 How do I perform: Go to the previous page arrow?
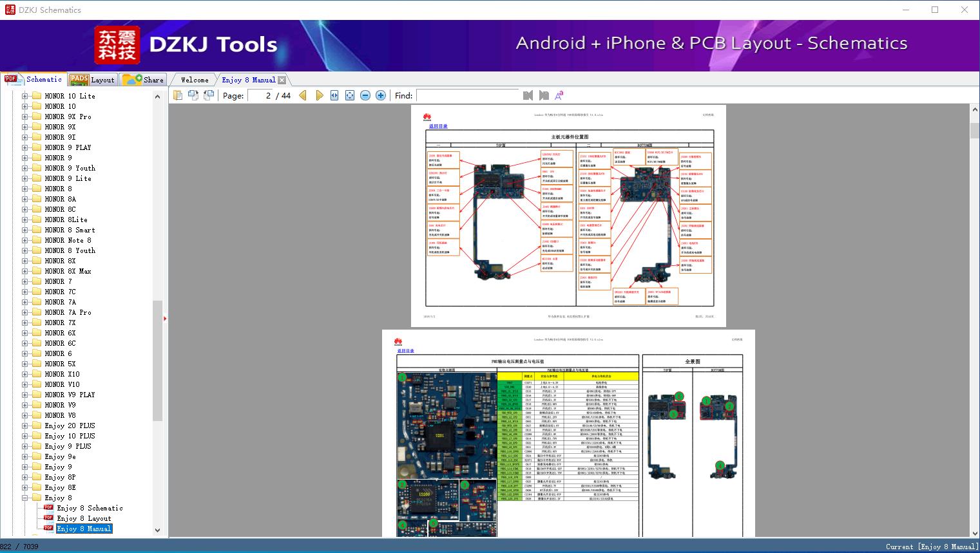tap(303, 95)
